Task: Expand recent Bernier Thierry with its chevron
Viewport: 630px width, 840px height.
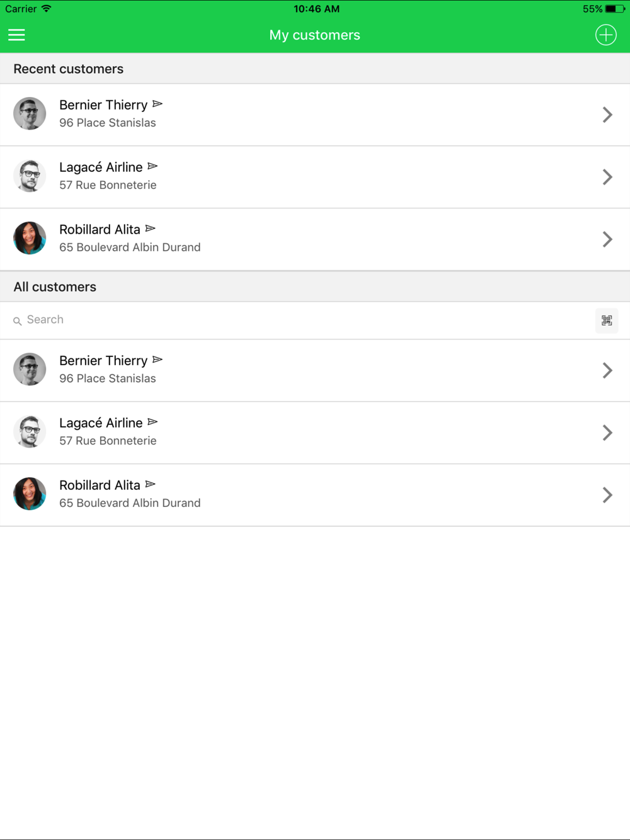Action: (607, 115)
